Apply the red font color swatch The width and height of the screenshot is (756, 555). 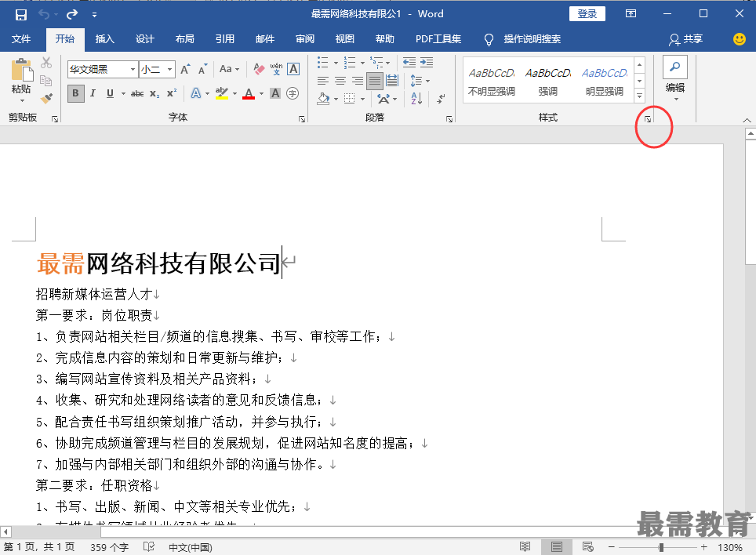coord(249,93)
